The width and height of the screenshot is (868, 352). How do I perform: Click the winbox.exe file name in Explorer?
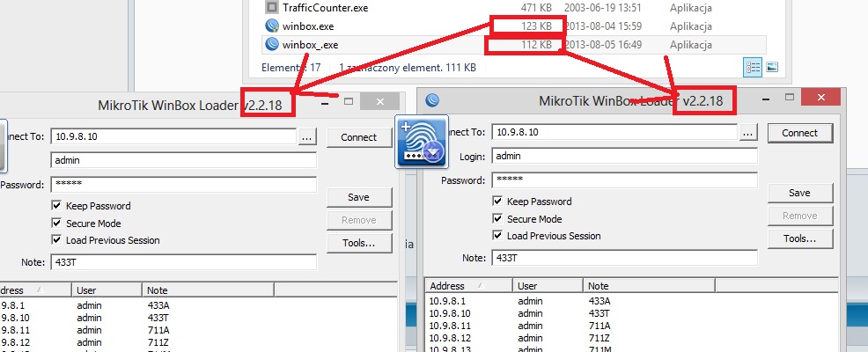(308, 26)
